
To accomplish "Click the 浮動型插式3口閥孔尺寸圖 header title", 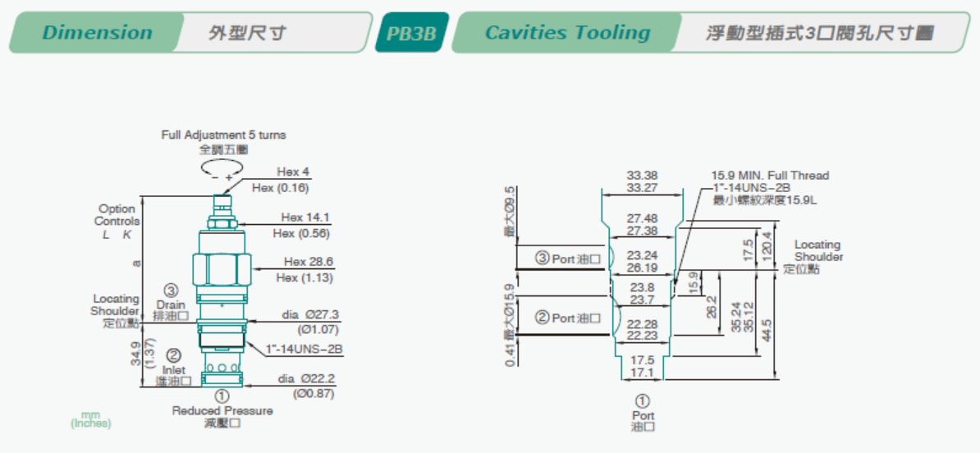I will 820,33.
